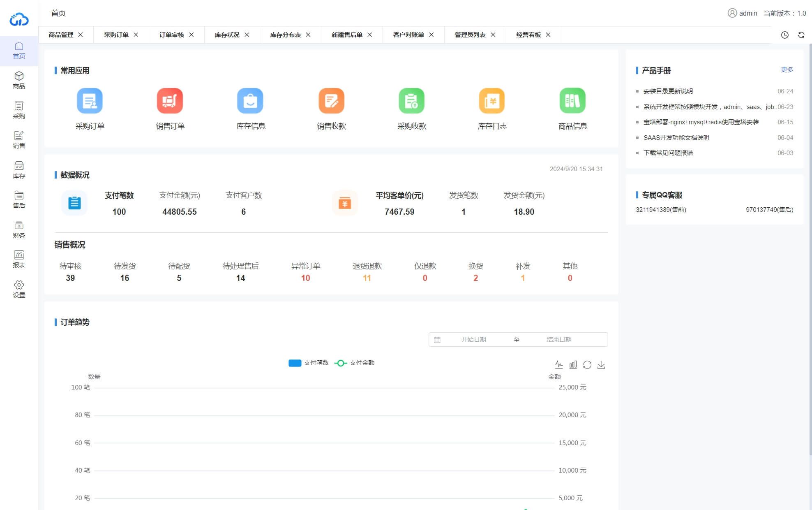Click the refresh icon beside the clock
The height and width of the screenshot is (510, 812).
coord(801,35)
